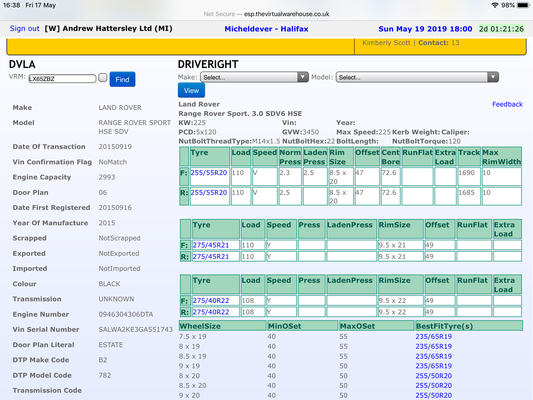Click the countdown timer 2d 01:21:26

[501, 29]
